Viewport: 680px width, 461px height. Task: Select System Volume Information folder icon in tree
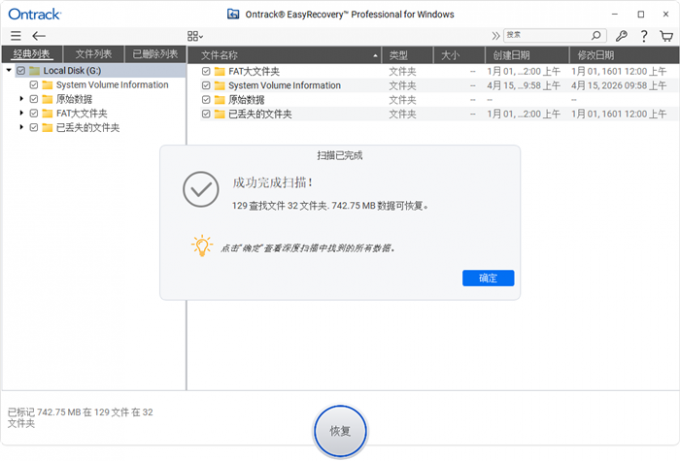click(47, 85)
